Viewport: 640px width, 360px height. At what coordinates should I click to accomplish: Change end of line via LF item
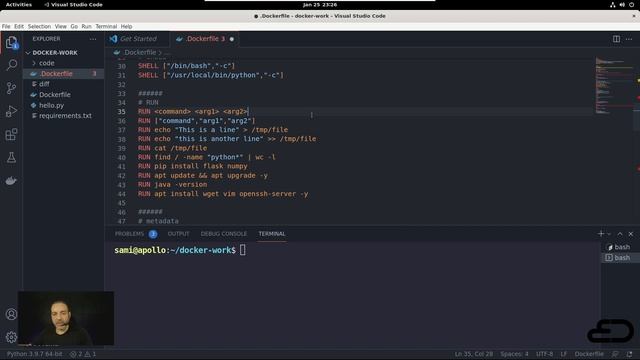(564, 354)
